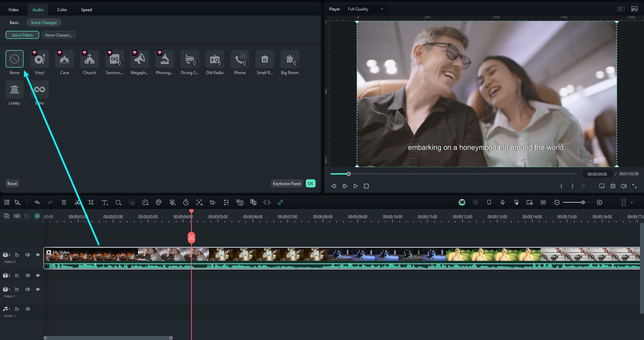
Task: Switch to the Color tab
Action: pyautogui.click(x=62, y=9)
